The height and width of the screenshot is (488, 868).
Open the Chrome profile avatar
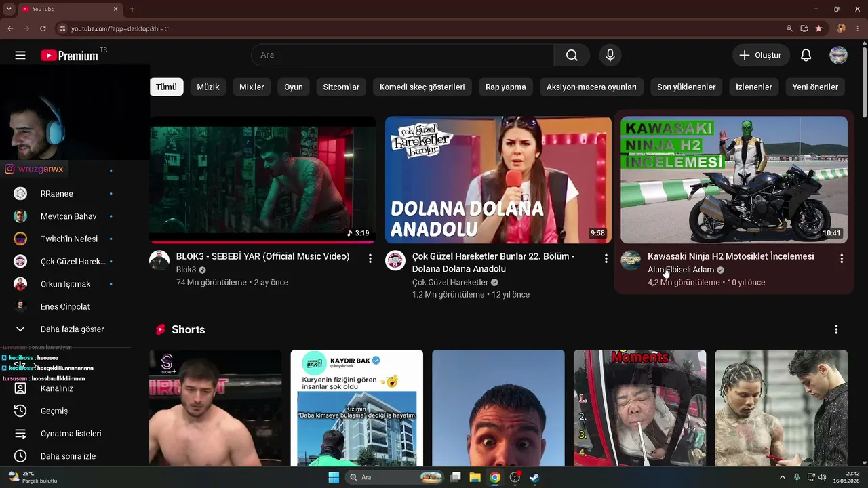(x=841, y=28)
